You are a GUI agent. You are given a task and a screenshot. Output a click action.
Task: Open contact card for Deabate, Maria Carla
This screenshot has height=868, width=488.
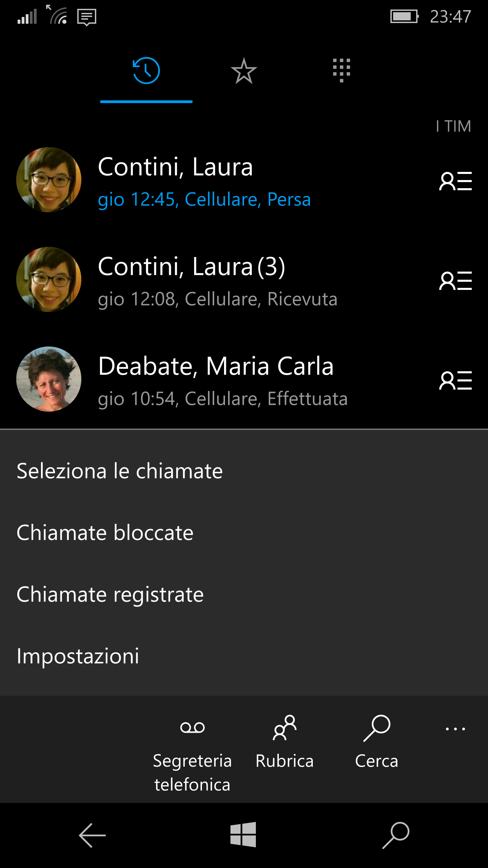(455, 380)
